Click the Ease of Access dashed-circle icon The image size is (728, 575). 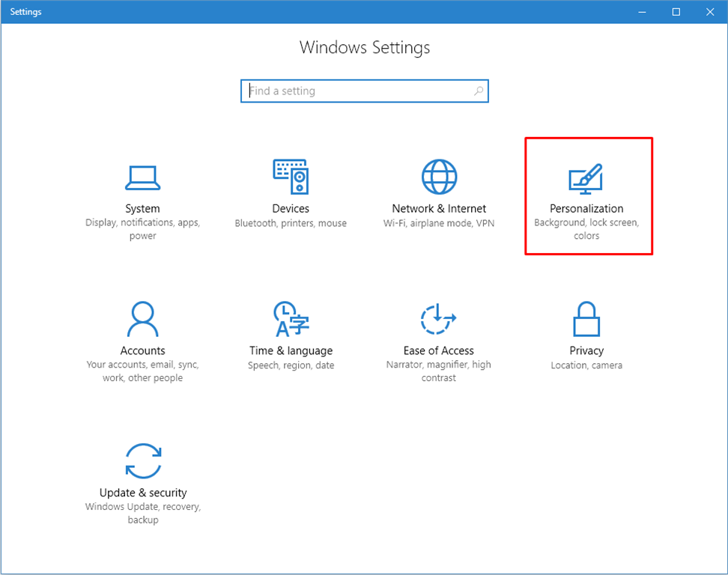(x=439, y=319)
